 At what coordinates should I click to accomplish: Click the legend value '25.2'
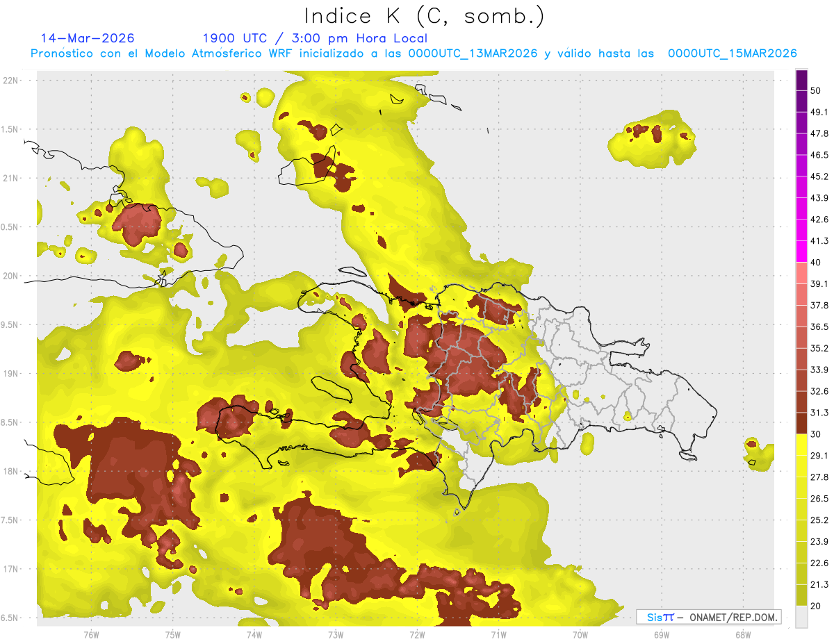(x=819, y=520)
